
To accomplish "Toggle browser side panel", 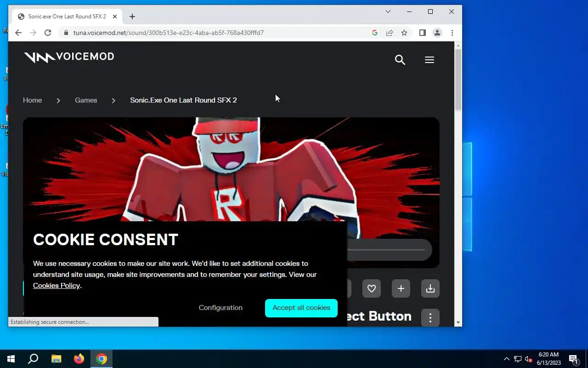I will click(423, 33).
